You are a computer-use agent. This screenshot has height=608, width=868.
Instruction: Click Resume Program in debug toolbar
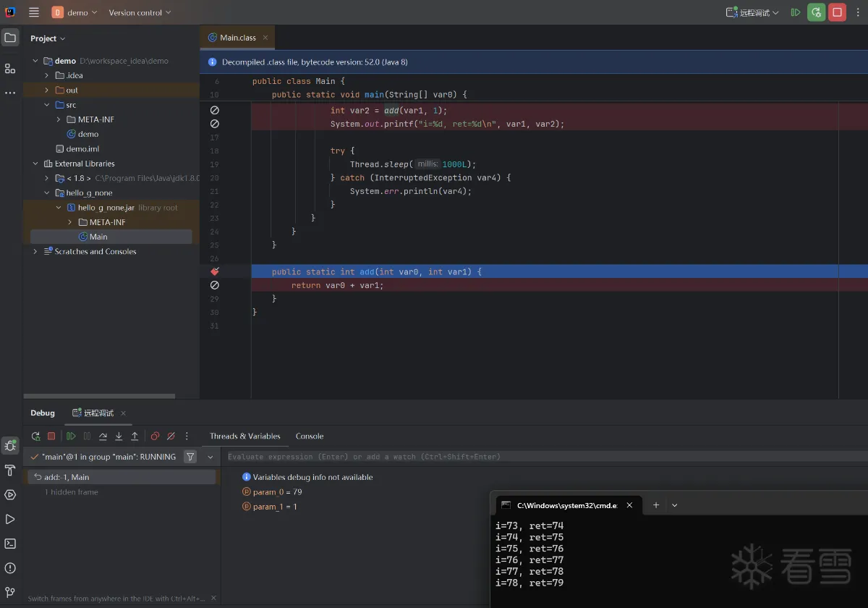pyautogui.click(x=71, y=436)
